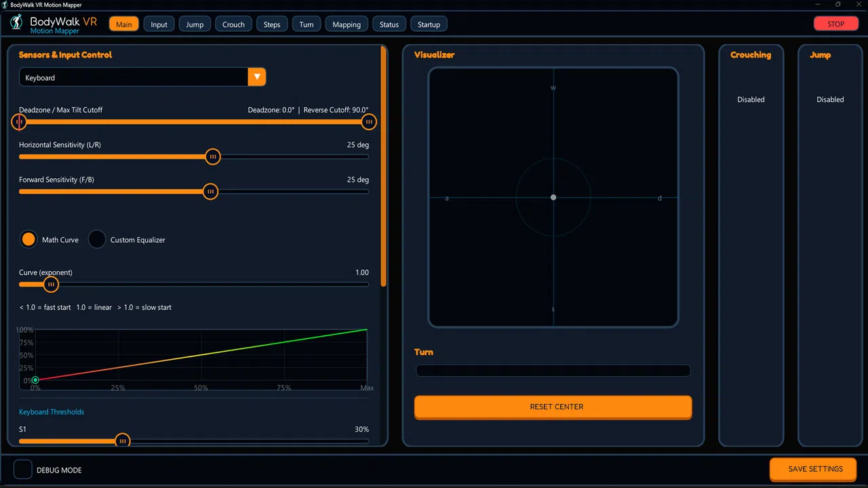Switch to the Startup tab
The height and width of the screenshot is (488, 868).
429,24
